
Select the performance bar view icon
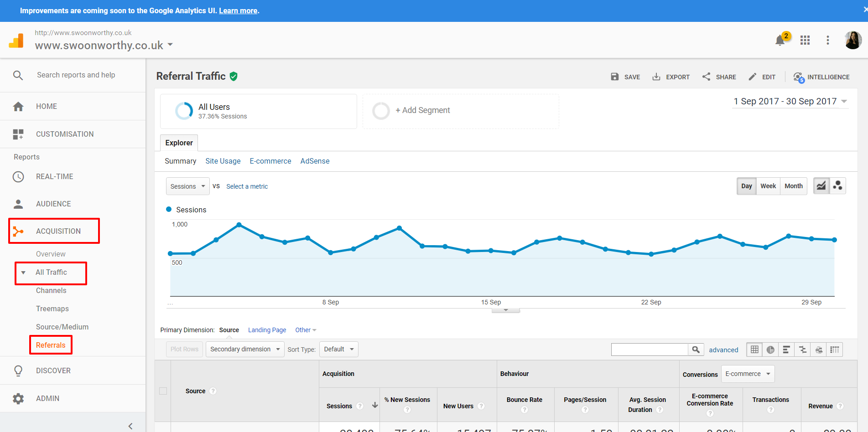coord(786,350)
